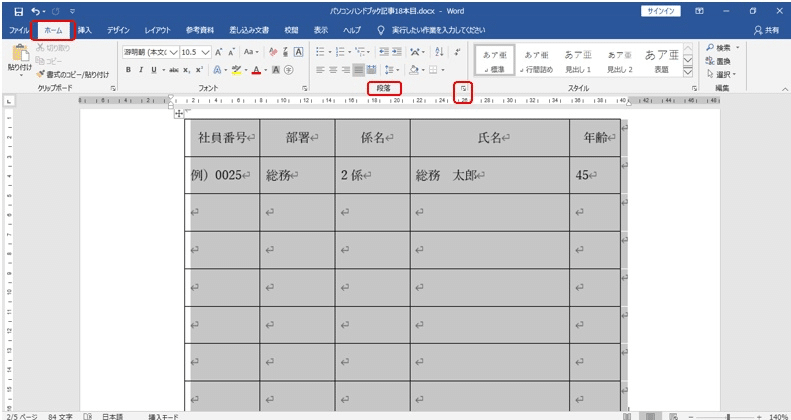Open the Borders dropdown arrow

(443, 70)
